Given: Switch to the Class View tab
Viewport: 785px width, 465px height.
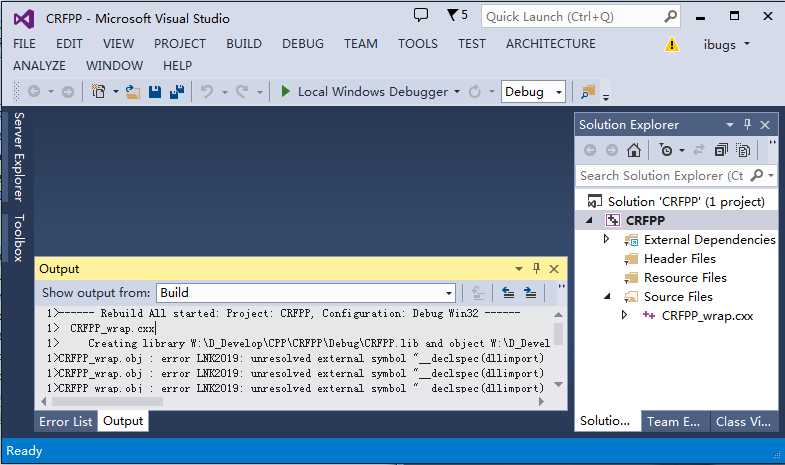Looking at the screenshot, I should (743, 421).
